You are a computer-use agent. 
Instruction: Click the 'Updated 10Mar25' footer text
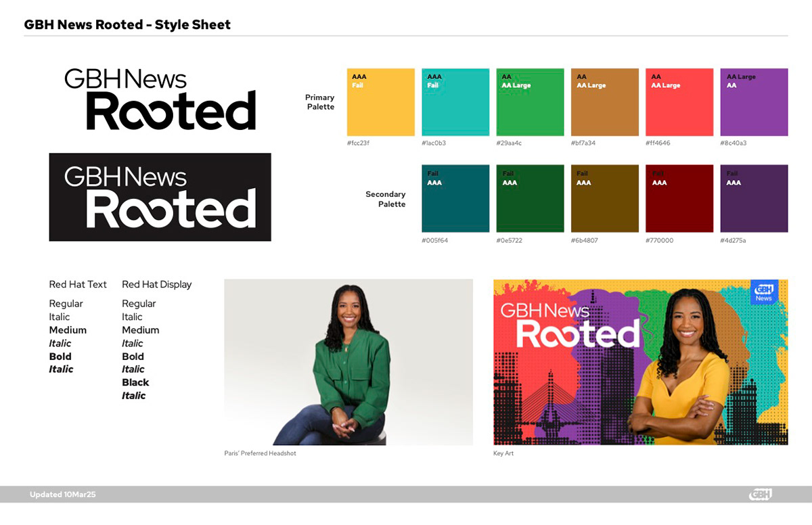62,495
